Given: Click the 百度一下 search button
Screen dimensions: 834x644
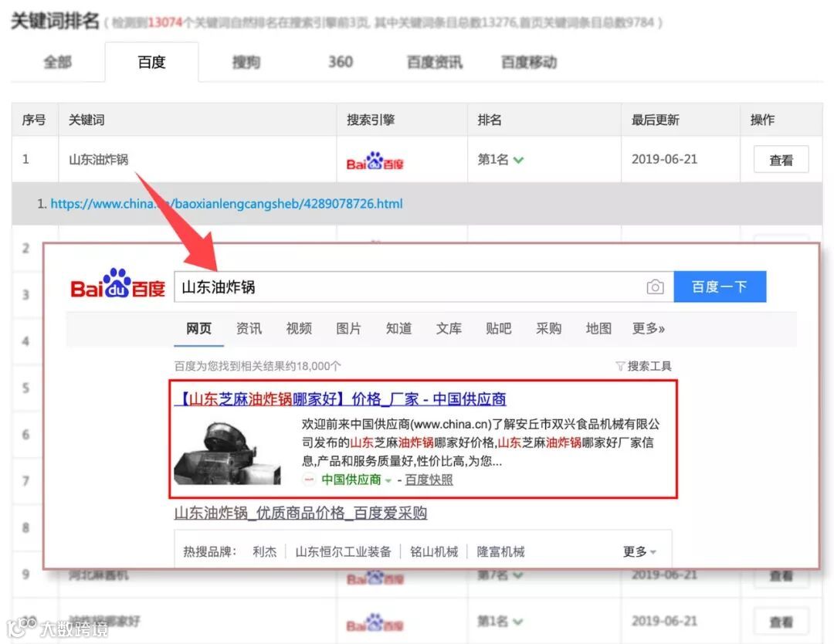Looking at the screenshot, I should tap(720, 286).
